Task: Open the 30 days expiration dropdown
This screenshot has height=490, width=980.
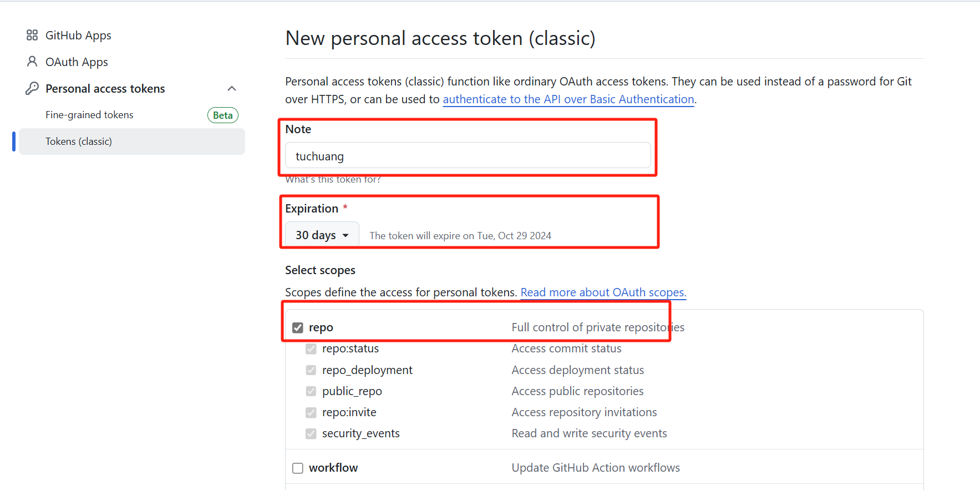Action: [x=322, y=235]
